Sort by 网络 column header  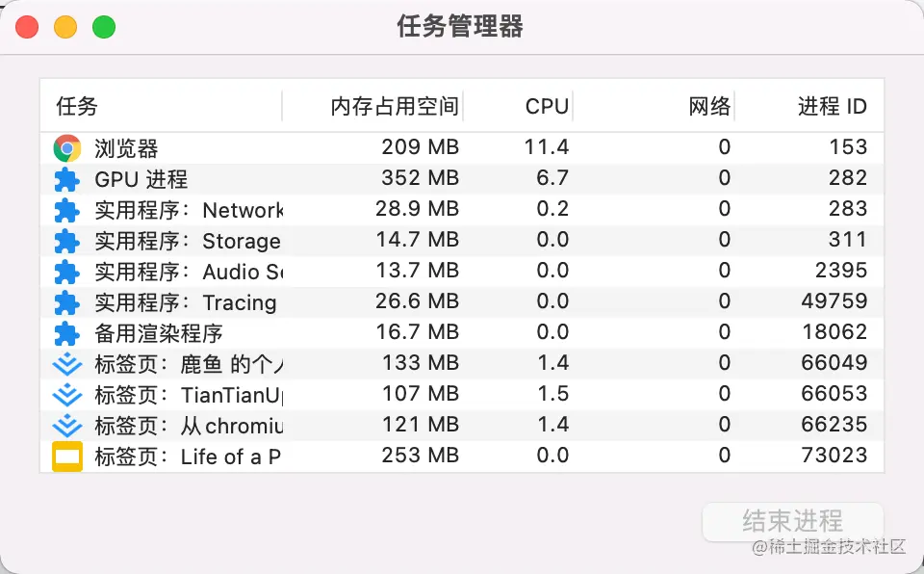pos(709,106)
